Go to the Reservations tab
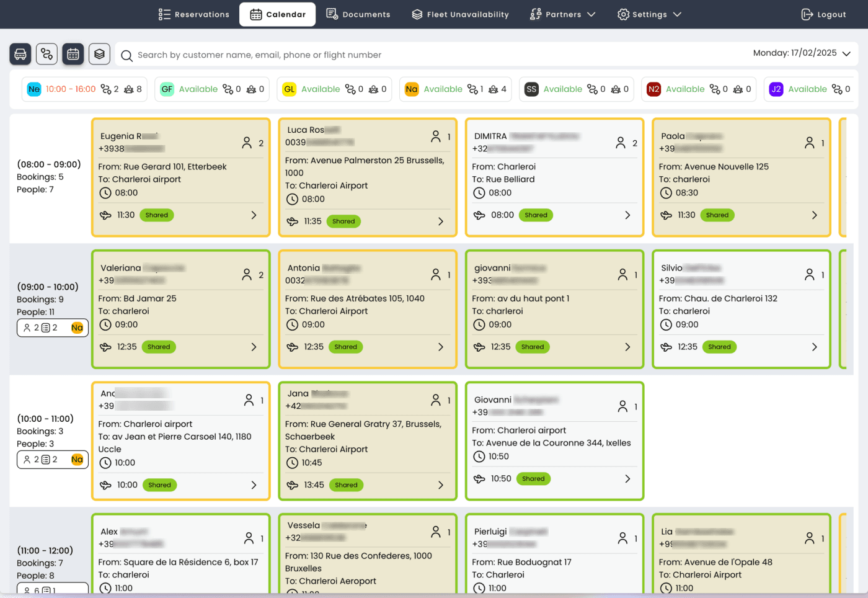The height and width of the screenshot is (598, 868). point(194,14)
